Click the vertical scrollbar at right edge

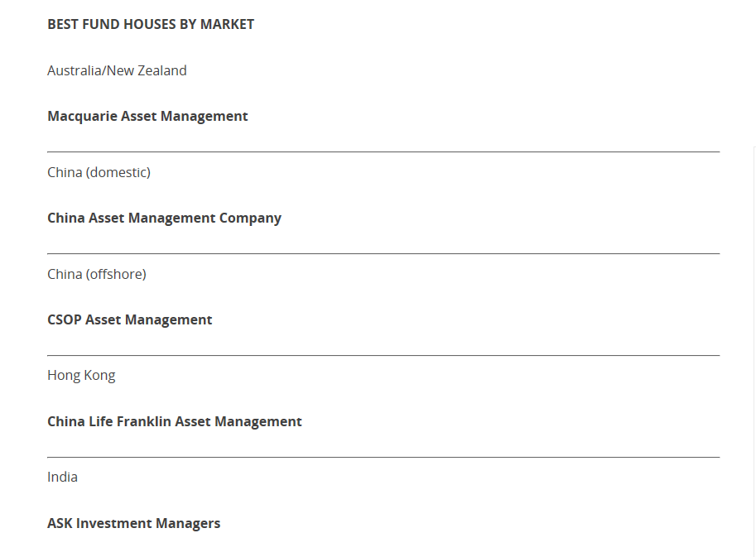[x=754, y=348]
